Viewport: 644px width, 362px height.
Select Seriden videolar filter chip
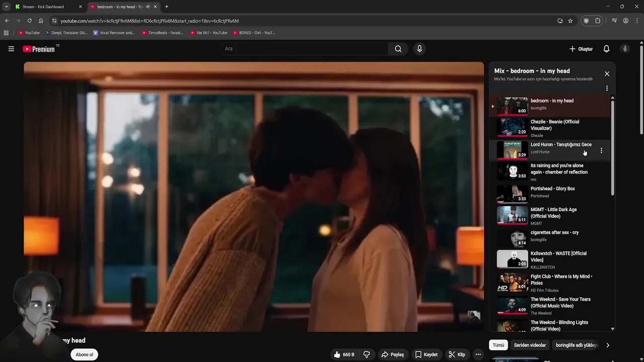coord(530,345)
